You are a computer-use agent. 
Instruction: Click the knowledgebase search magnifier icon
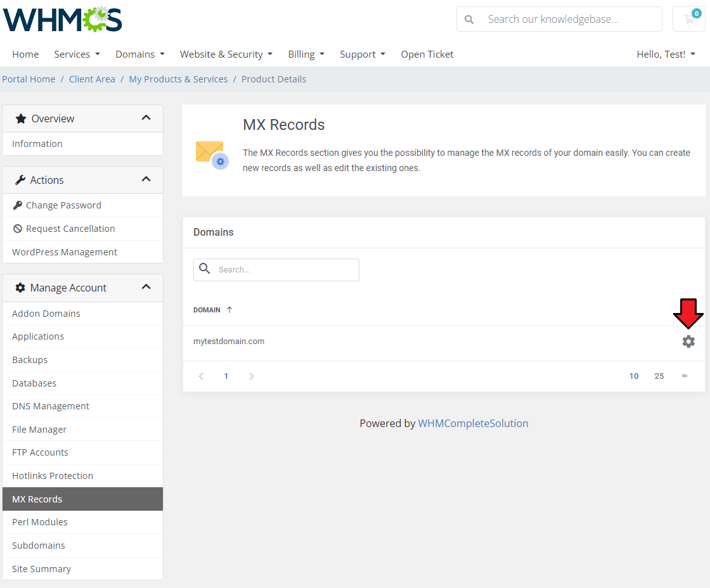pos(469,20)
